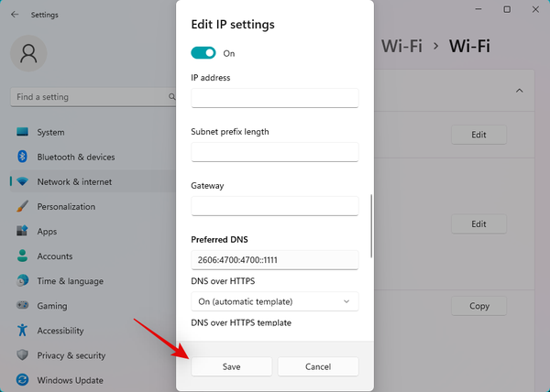The height and width of the screenshot is (392, 550).
Task: Click the Bluetooth icon in sidebar
Action: point(22,157)
